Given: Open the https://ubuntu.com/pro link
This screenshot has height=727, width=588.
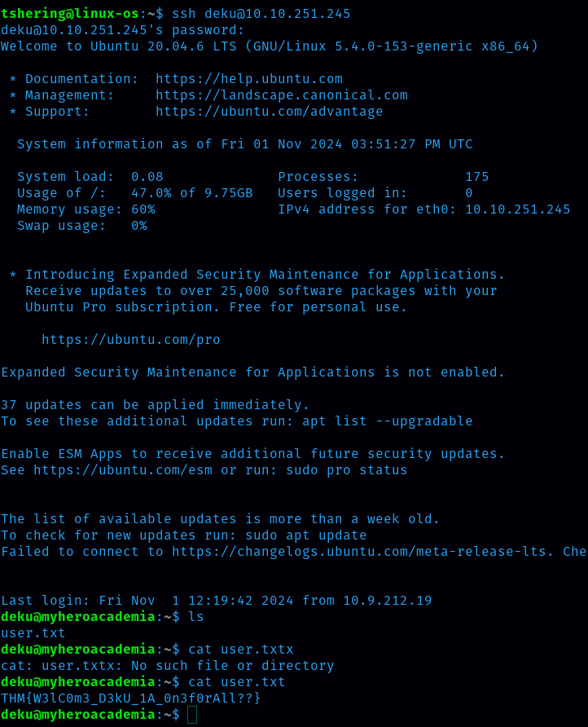Looking at the screenshot, I should coord(130,340).
